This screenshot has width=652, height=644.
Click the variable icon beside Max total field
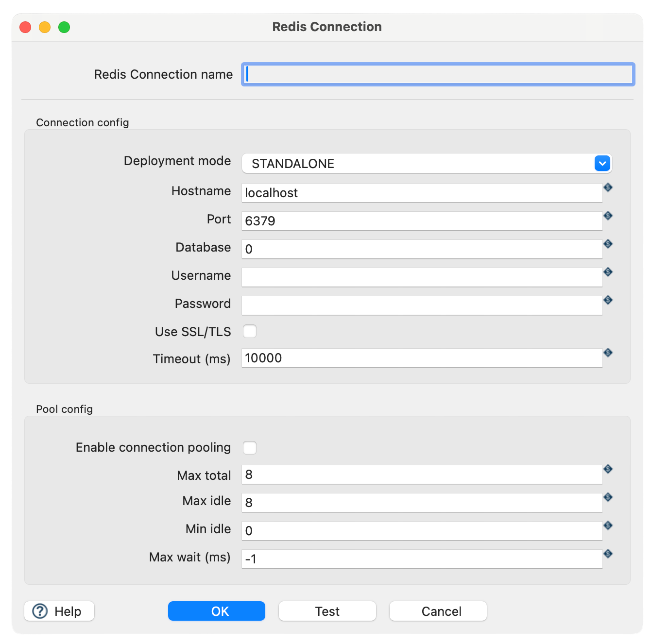point(608,469)
